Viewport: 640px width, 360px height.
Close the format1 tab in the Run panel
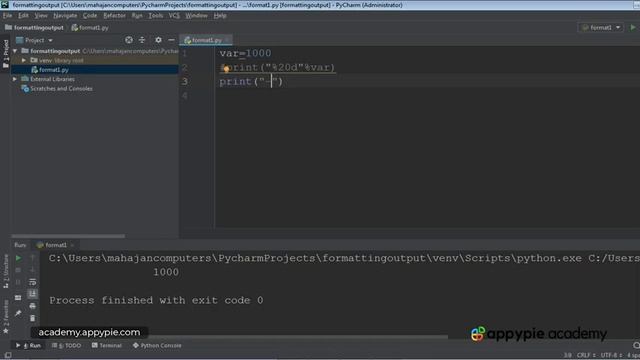[72, 245]
